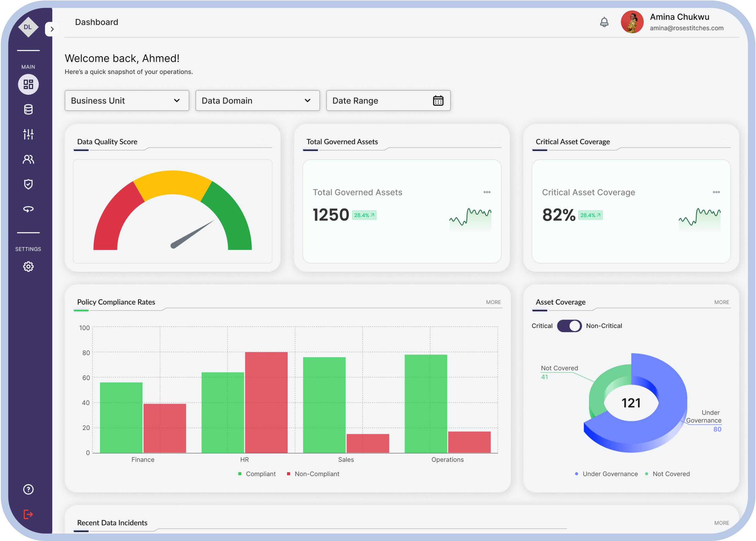Click the notification bell icon
Viewport: 756px width, 541px height.
click(604, 22)
